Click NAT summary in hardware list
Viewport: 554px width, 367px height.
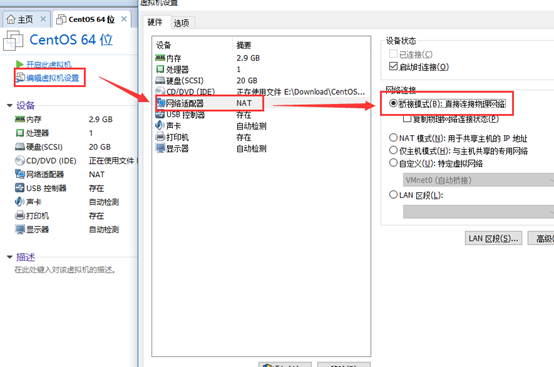(x=244, y=103)
